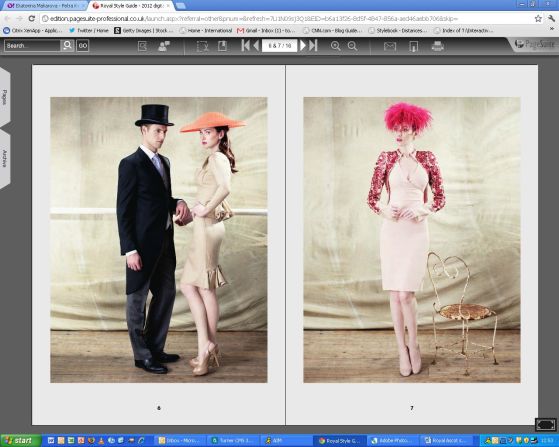Click the email envelope icon
The width and height of the screenshot is (559, 447).
390,46
